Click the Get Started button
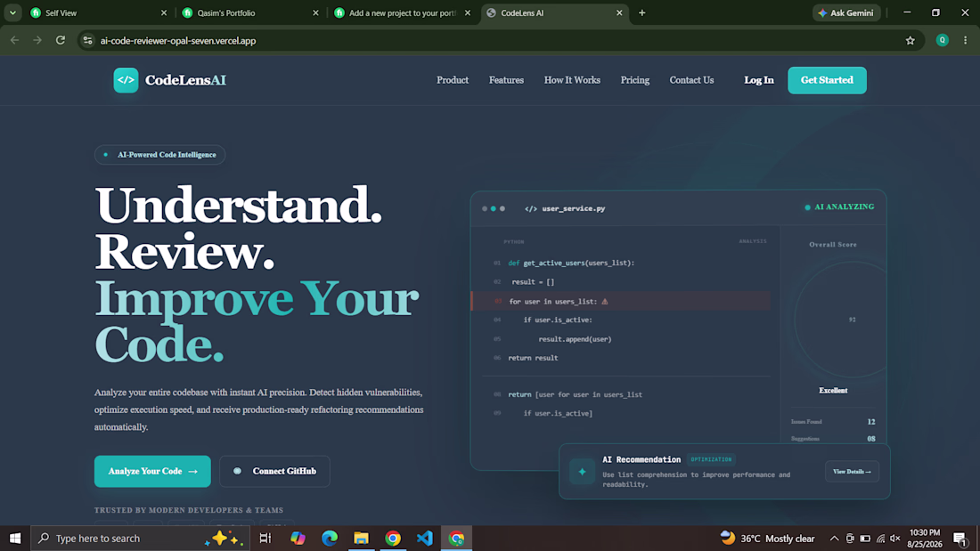The height and width of the screenshot is (551, 980). 827,80
